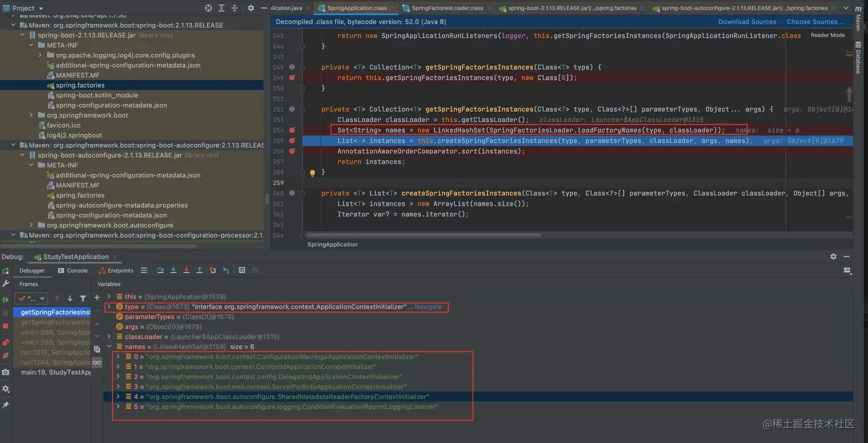
Task: Expand the org.apache.logging.log4j.core.config.plugins folder
Action: pos(41,55)
